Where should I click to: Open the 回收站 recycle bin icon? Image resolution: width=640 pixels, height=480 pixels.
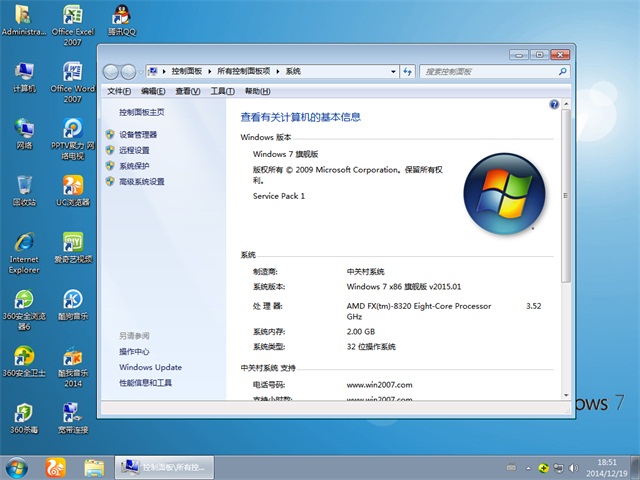click(24, 191)
